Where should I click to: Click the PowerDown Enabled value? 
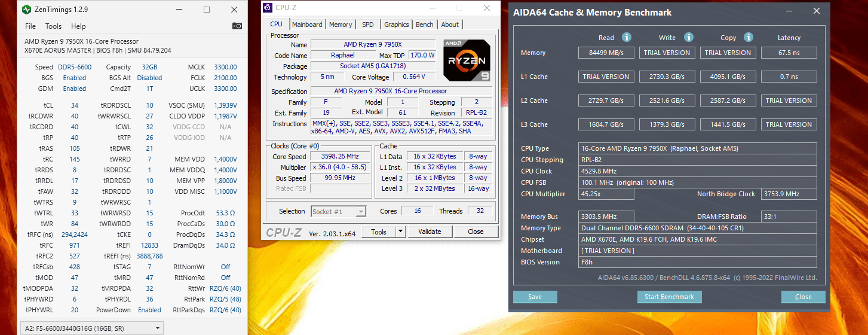(x=149, y=310)
